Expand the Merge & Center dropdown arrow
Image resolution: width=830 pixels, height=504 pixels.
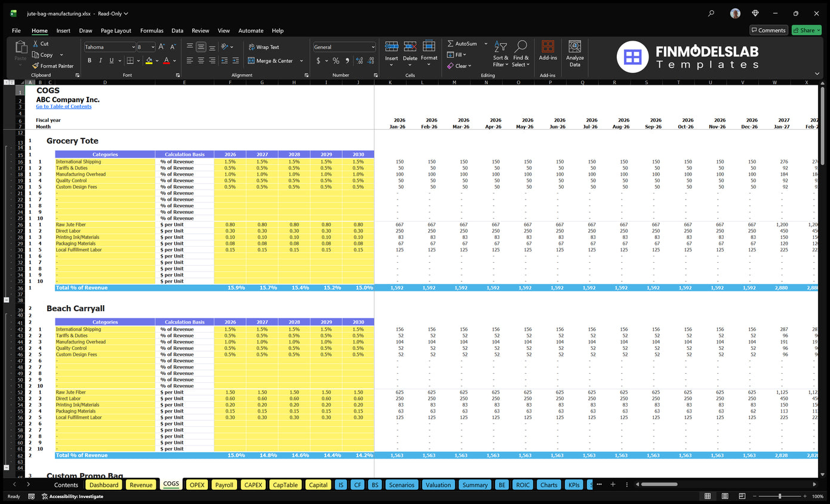coord(301,61)
